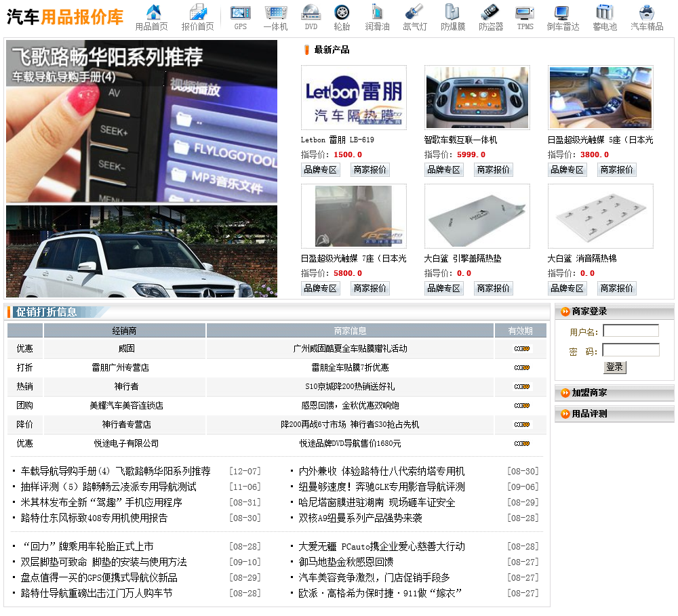Select the 润滑油 category icon
The image size is (678, 616).
[377, 12]
